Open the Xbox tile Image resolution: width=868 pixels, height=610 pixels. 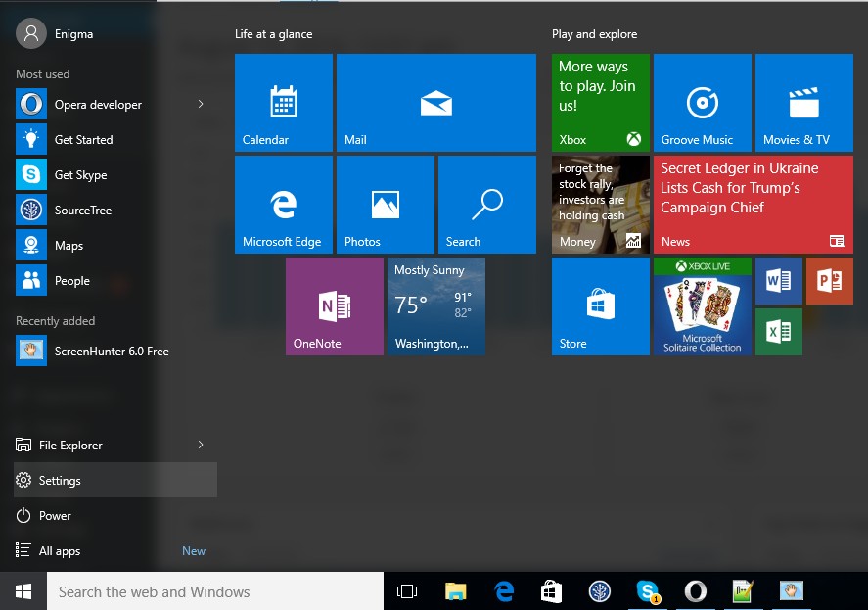point(601,103)
